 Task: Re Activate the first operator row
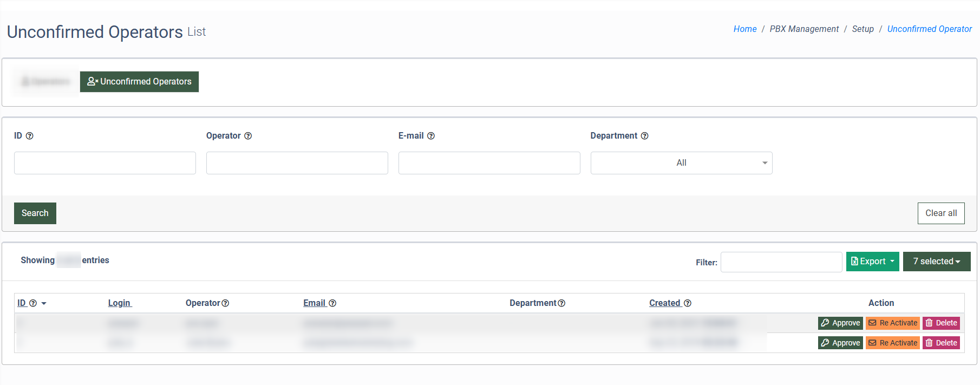[892, 323]
